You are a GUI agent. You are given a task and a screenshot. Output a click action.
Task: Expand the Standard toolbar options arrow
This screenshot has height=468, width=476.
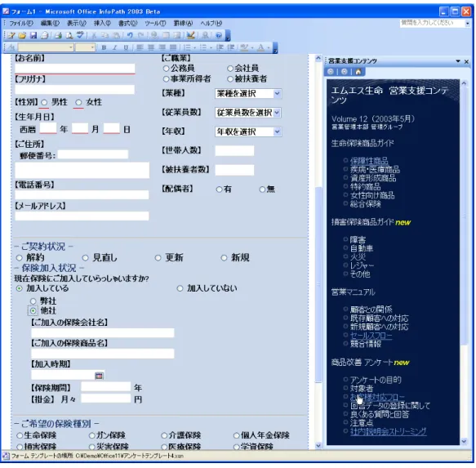click(x=228, y=36)
